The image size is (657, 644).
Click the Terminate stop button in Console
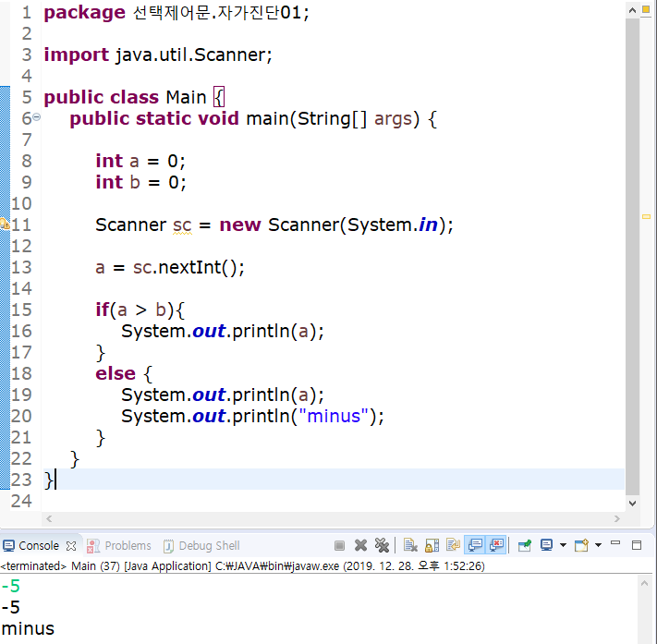[339, 545]
